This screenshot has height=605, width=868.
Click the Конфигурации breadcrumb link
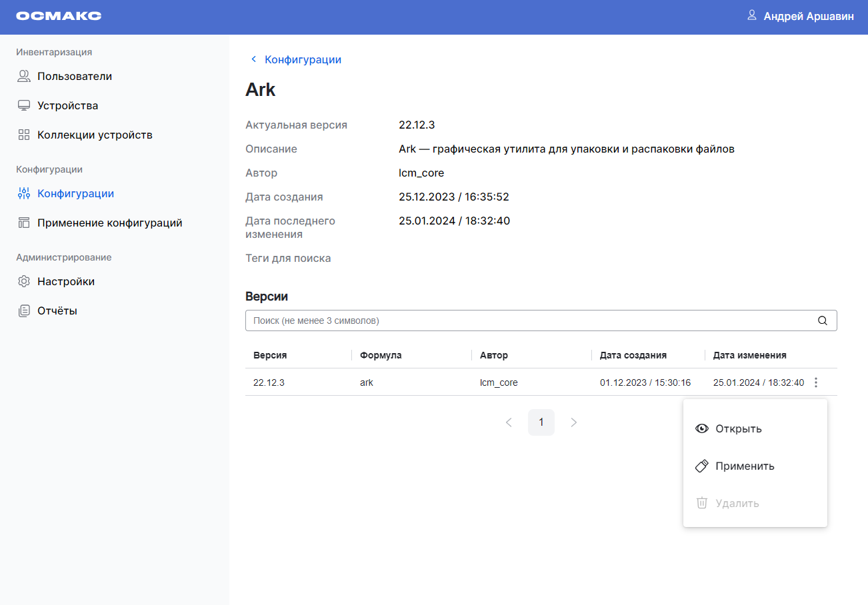(303, 59)
